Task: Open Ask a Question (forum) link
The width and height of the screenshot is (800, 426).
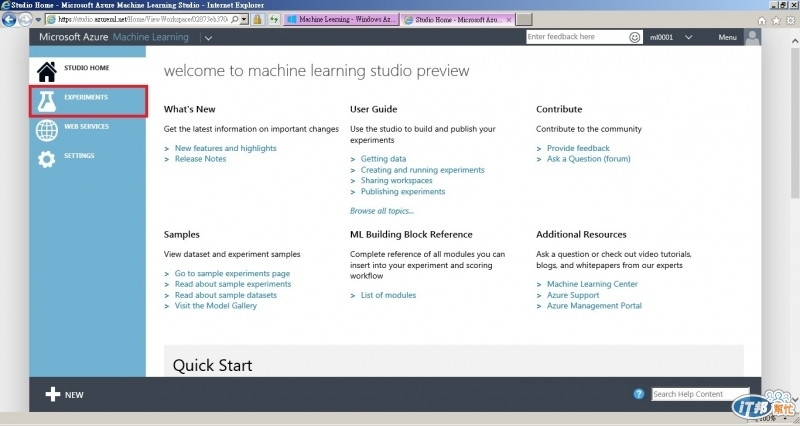Action: 588,159
